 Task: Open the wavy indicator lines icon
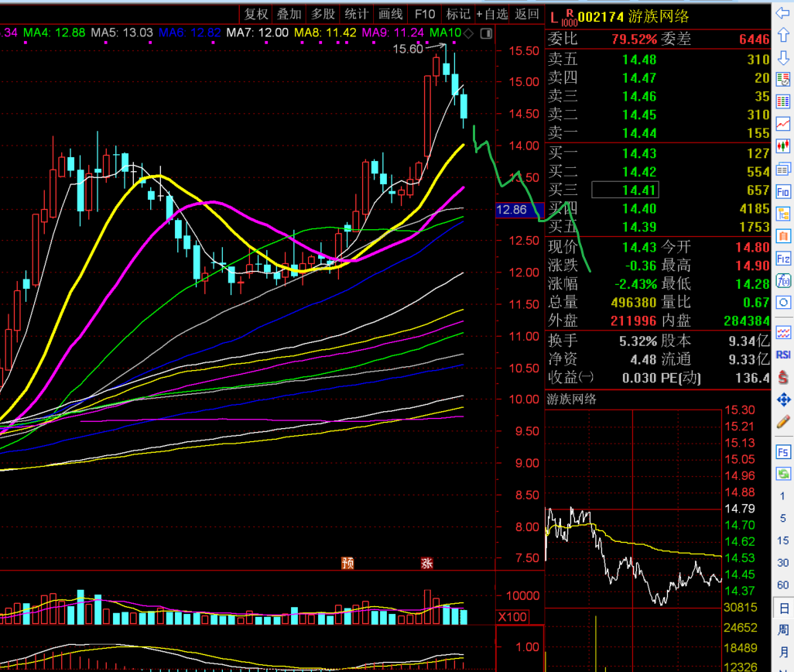click(783, 333)
